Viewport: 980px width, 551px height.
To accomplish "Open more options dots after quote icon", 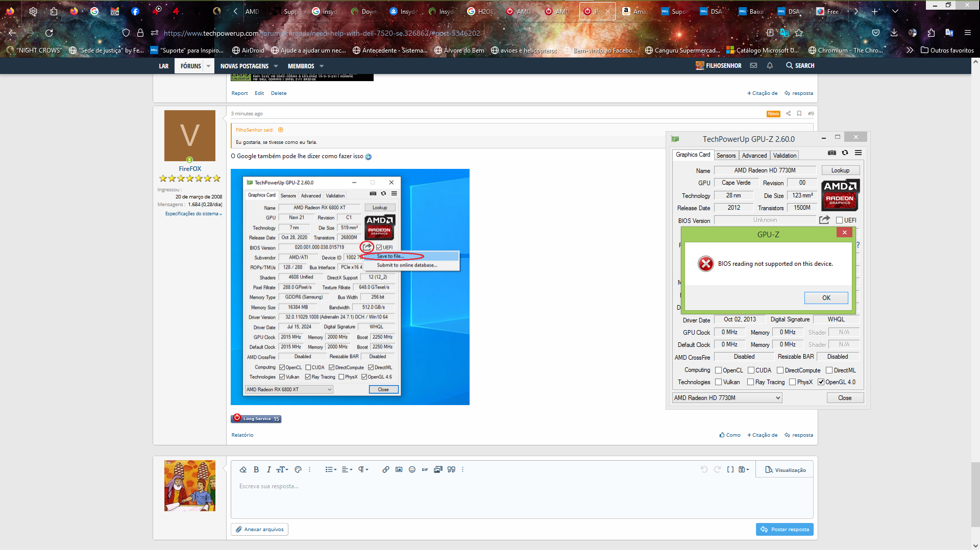I will click(x=463, y=469).
